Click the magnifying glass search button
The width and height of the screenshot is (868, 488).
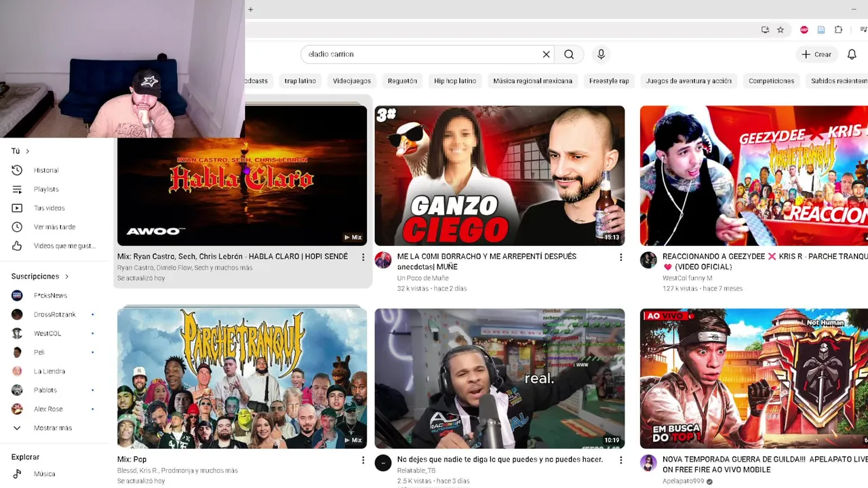click(569, 54)
